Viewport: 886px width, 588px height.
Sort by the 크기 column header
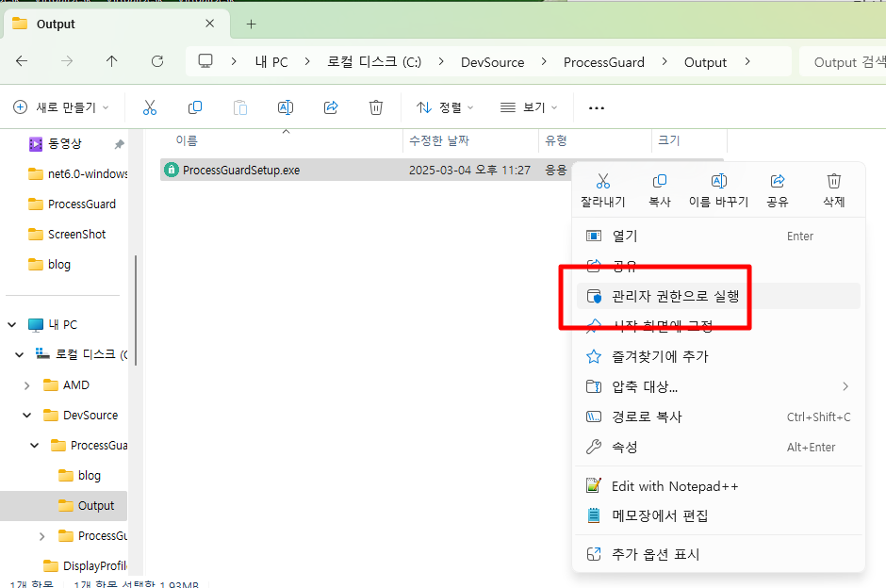click(x=689, y=140)
